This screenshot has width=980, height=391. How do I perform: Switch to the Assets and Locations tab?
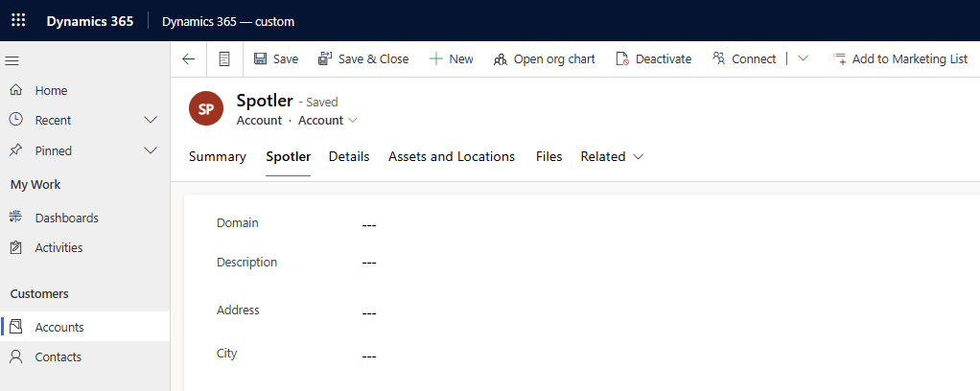click(x=452, y=157)
